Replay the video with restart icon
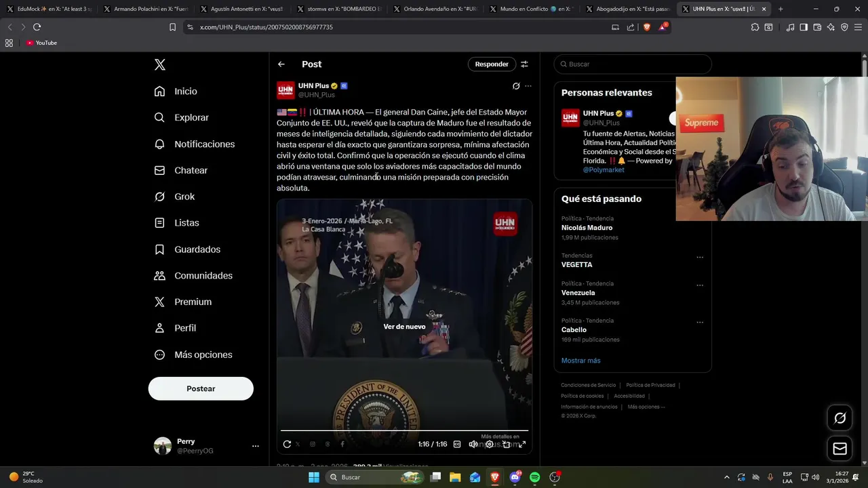The height and width of the screenshot is (488, 868). tap(287, 444)
